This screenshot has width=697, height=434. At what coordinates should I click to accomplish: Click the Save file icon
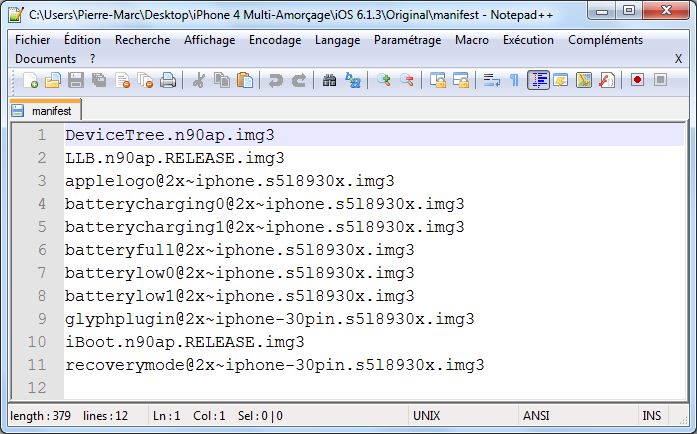click(76, 80)
